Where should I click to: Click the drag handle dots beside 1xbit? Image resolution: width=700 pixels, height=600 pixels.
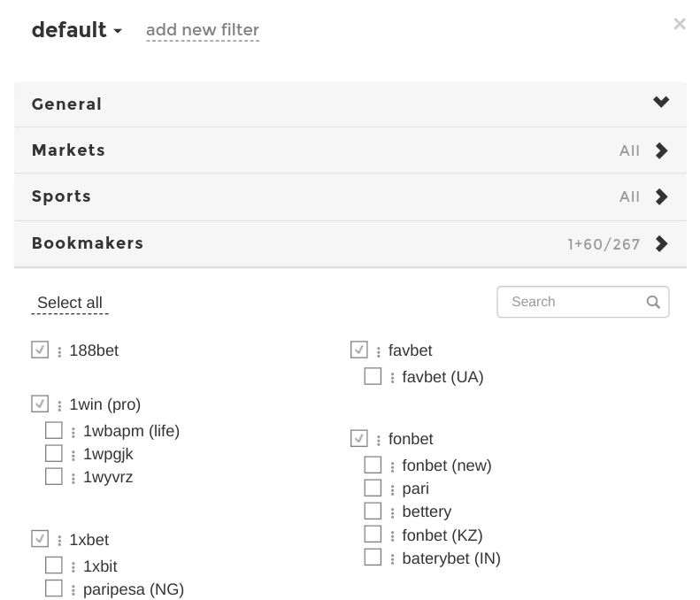click(73, 567)
